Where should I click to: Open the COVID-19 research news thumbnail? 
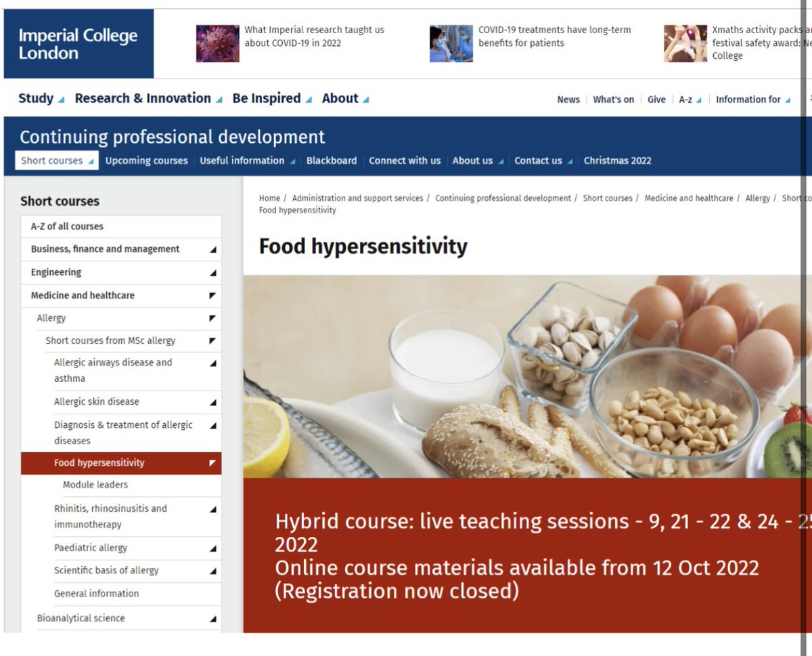(217, 43)
